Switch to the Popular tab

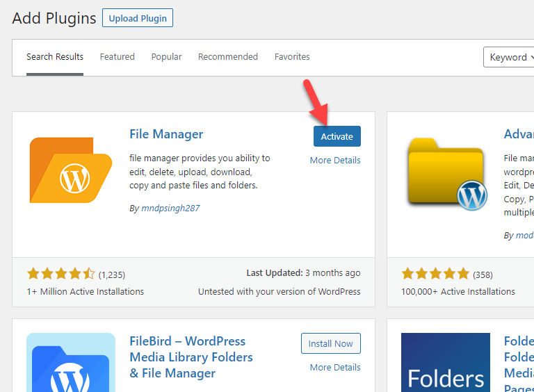click(167, 57)
